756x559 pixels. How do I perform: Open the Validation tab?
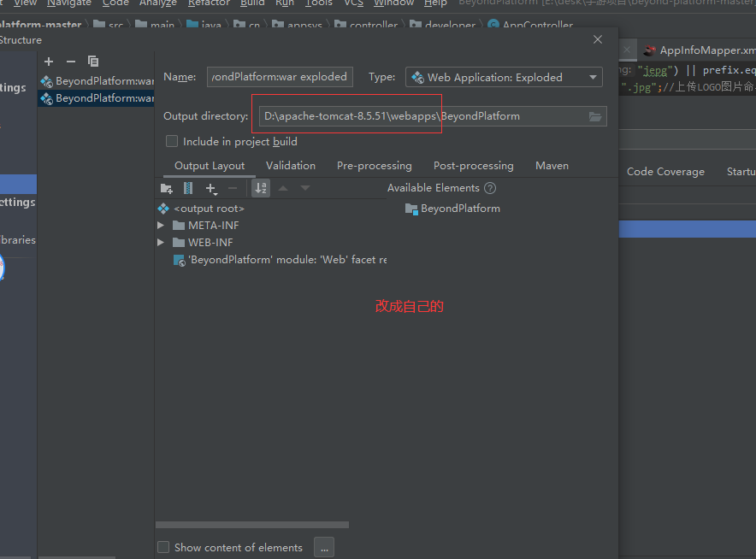[291, 166]
